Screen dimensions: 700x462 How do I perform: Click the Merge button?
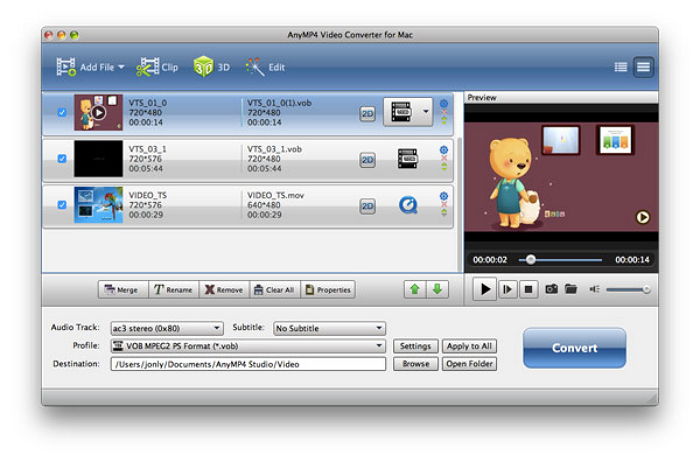(121, 290)
